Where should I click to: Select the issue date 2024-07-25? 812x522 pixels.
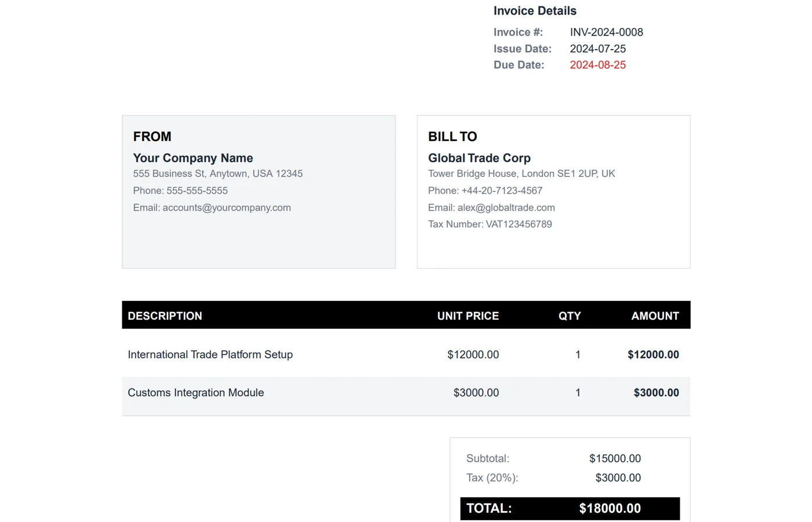tap(597, 49)
